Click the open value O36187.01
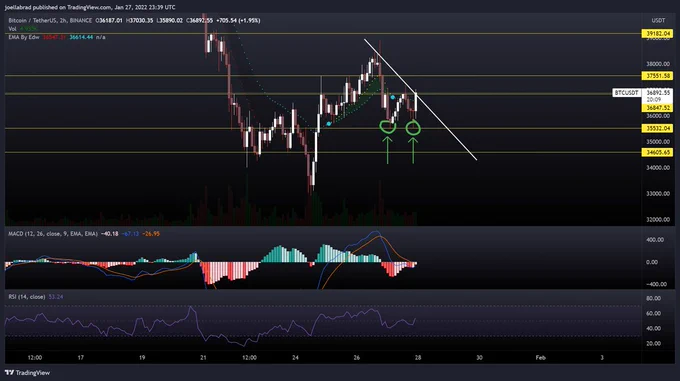Image resolution: width=680 pixels, height=381 pixels. tap(109, 20)
